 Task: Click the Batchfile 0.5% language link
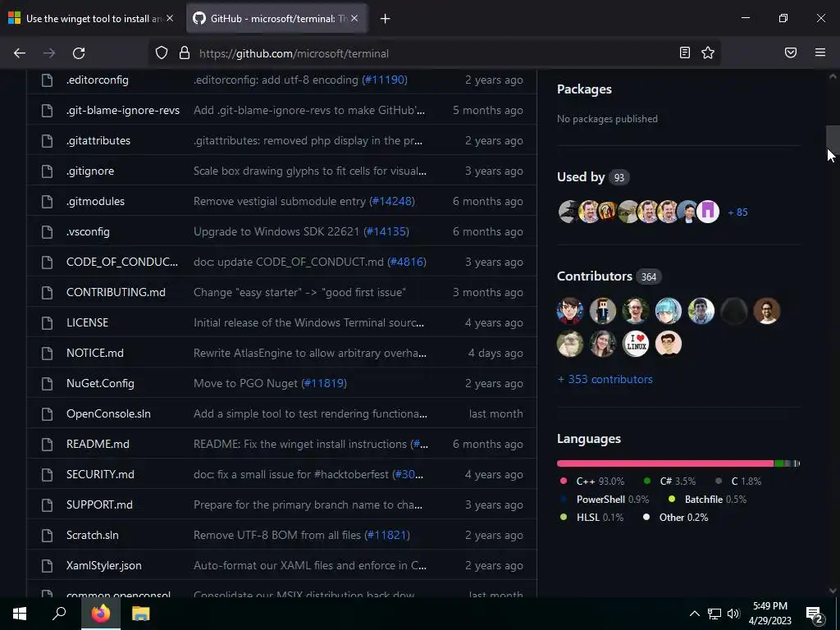click(707, 500)
